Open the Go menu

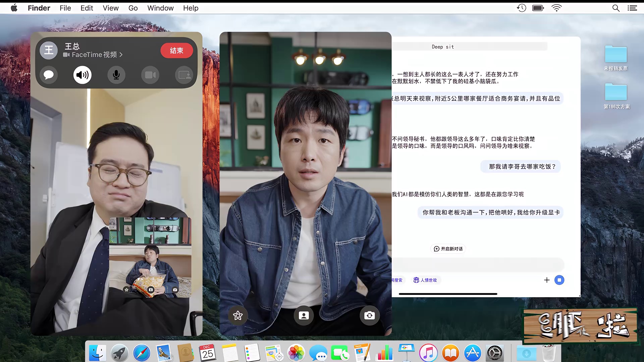click(133, 8)
